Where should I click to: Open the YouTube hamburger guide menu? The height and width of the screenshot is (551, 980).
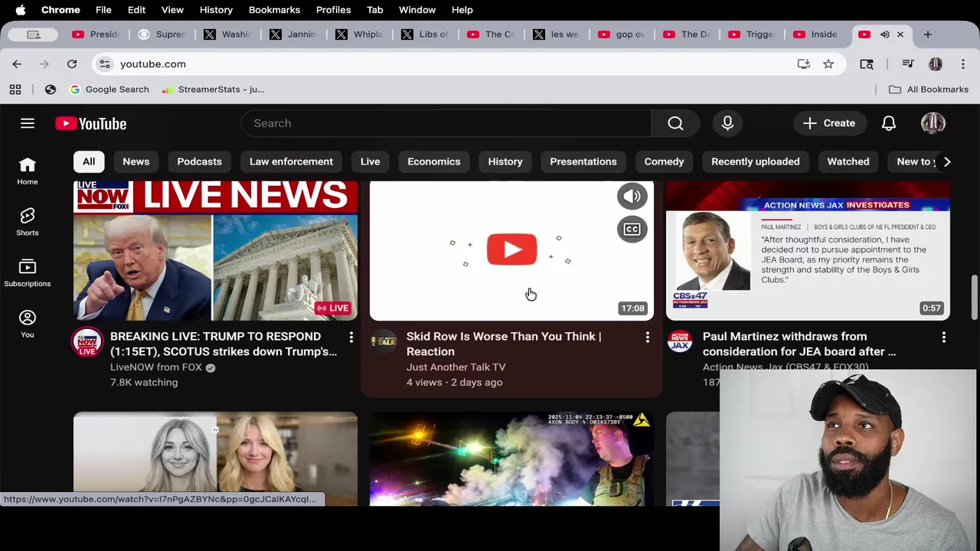pos(28,123)
